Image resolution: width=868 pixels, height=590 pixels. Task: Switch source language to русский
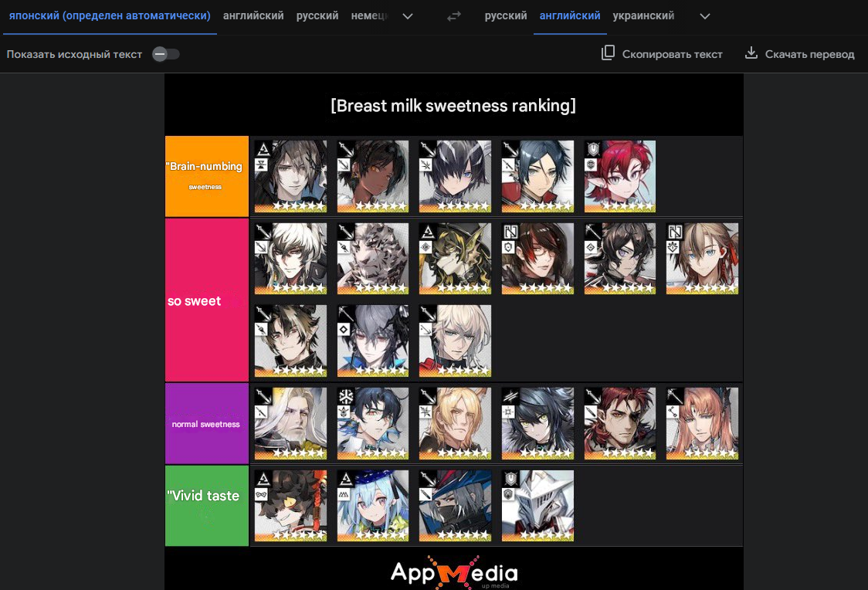coord(317,16)
